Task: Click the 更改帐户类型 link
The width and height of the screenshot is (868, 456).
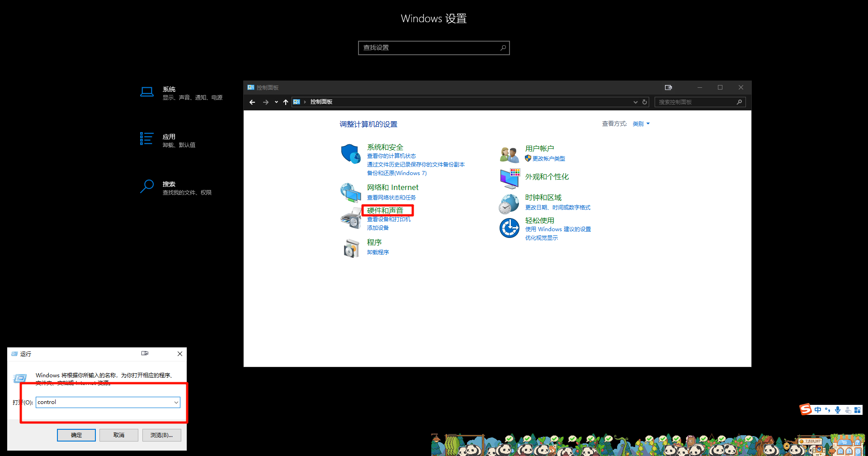Action: (x=549, y=159)
